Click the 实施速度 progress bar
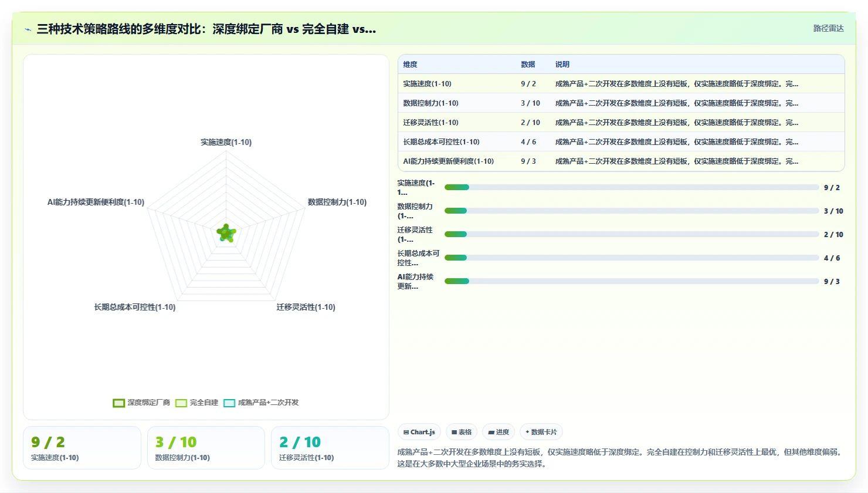Image resolution: width=868 pixels, height=493 pixels. point(632,187)
